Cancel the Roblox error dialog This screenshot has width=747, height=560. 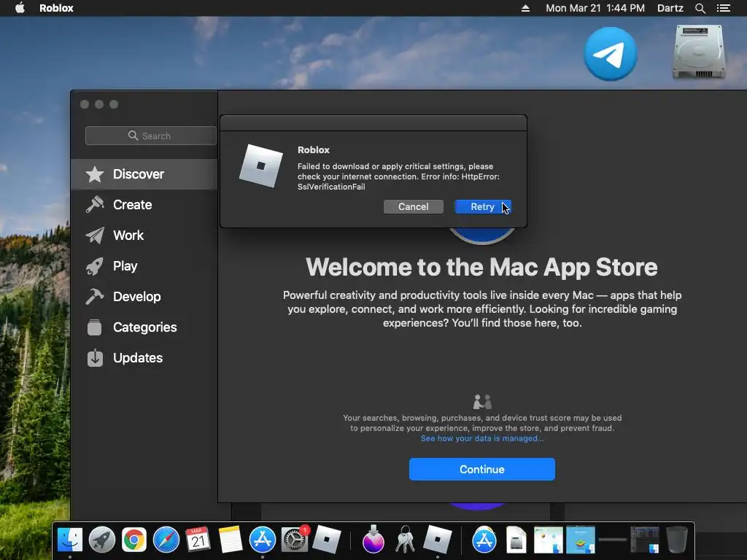tap(413, 206)
